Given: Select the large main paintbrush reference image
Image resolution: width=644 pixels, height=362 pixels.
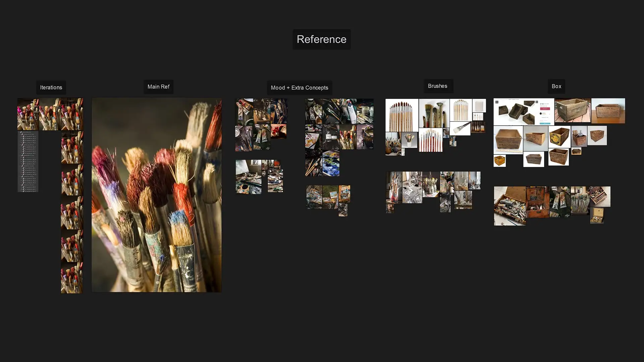Looking at the screenshot, I should pos(157,195).
